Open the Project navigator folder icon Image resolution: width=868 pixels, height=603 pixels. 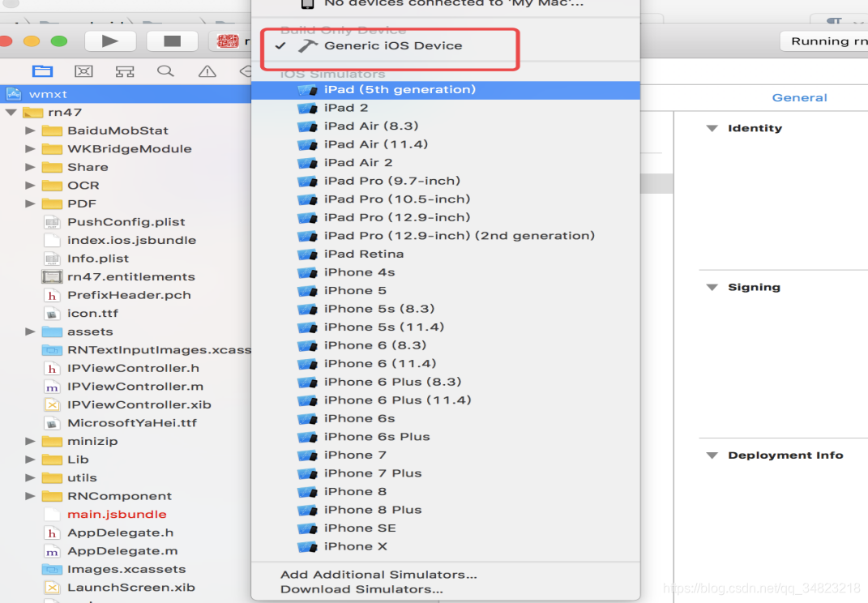[42, 71]
